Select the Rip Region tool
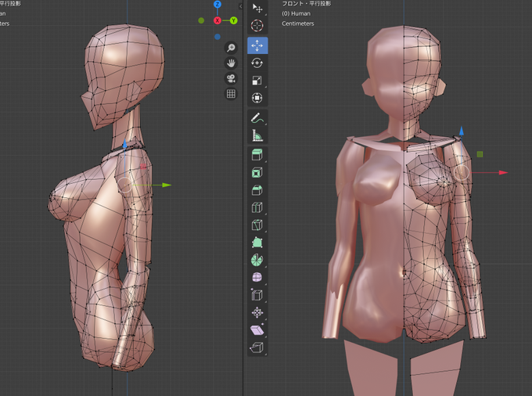 tap(257, 347)
